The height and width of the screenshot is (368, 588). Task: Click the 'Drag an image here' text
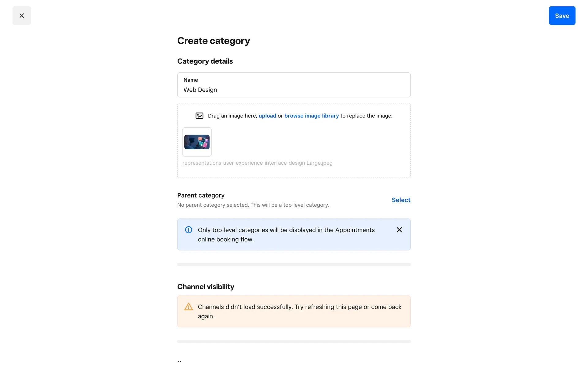coord(232,116)
